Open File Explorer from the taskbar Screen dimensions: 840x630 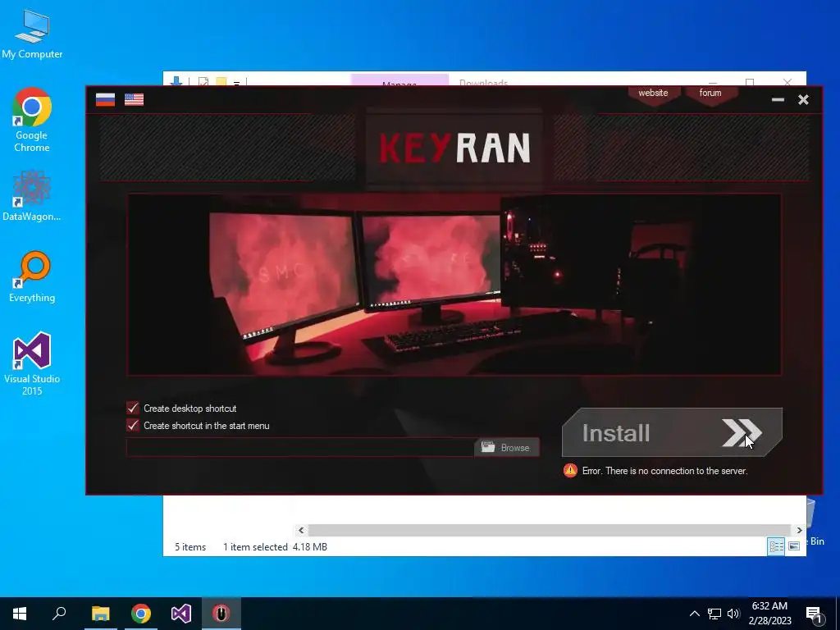point(100,614)
